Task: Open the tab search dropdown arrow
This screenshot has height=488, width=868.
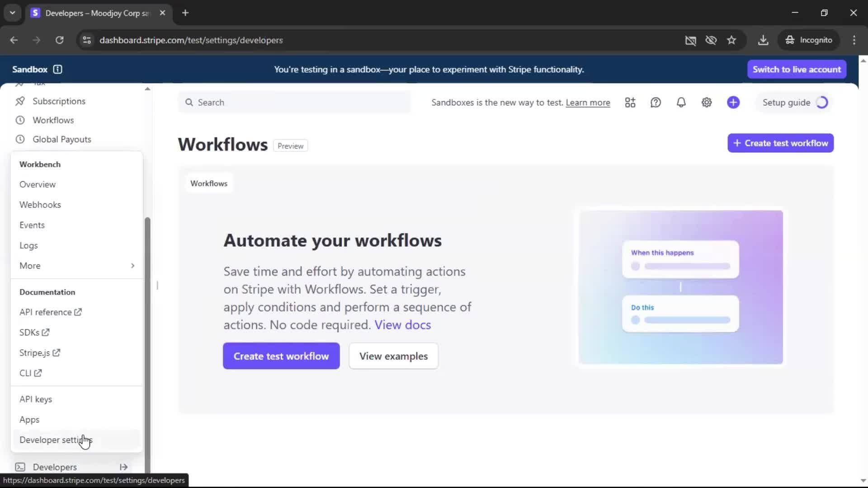Action: tap(13, 13)
